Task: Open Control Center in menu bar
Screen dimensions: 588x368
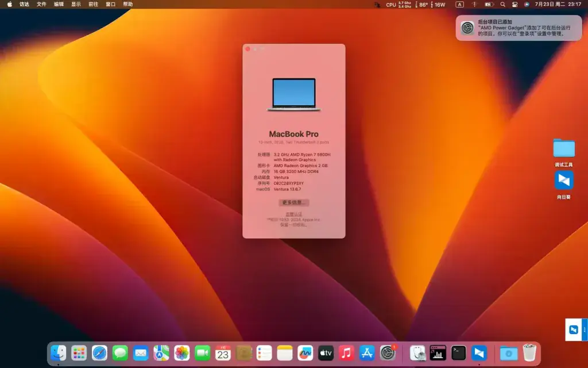Action: coord(515,5)
